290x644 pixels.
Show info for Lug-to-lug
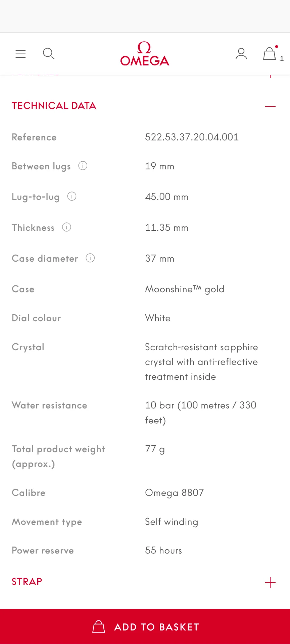pos(72,196)
